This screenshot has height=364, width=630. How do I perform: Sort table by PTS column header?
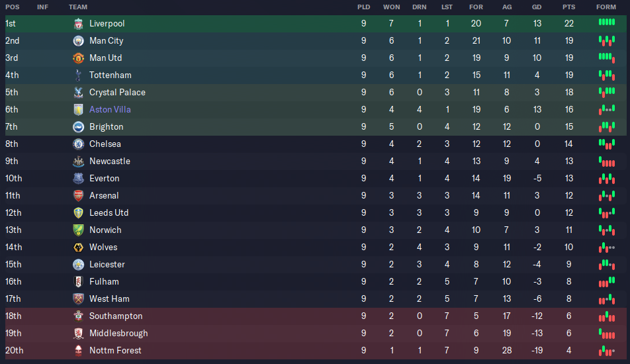pyautogui.click(x=568, y=7)
